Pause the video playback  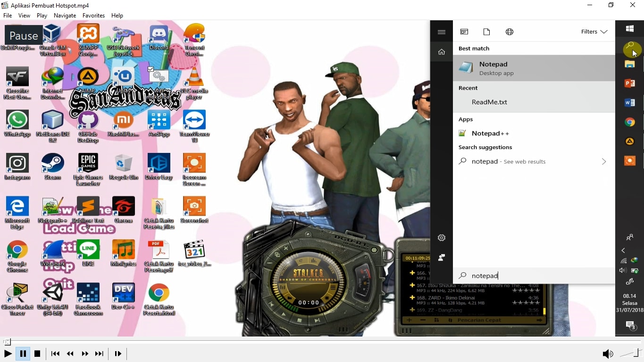(23, 354)
